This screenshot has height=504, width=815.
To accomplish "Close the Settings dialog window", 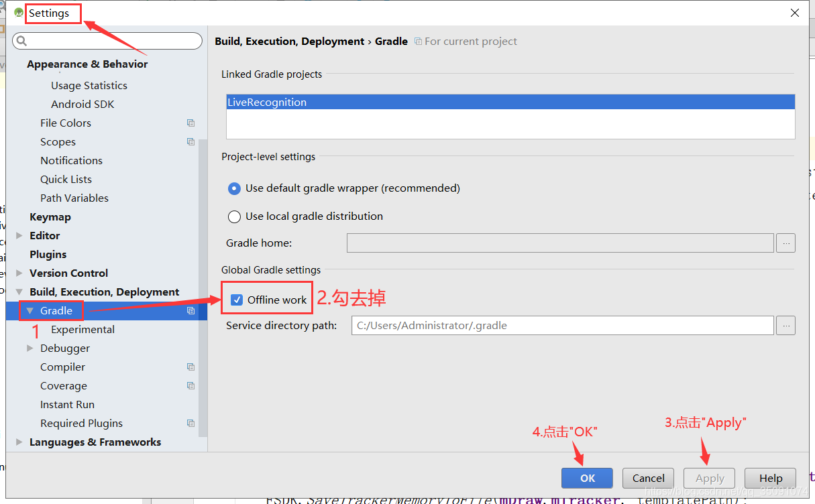I will click(795, 13).
